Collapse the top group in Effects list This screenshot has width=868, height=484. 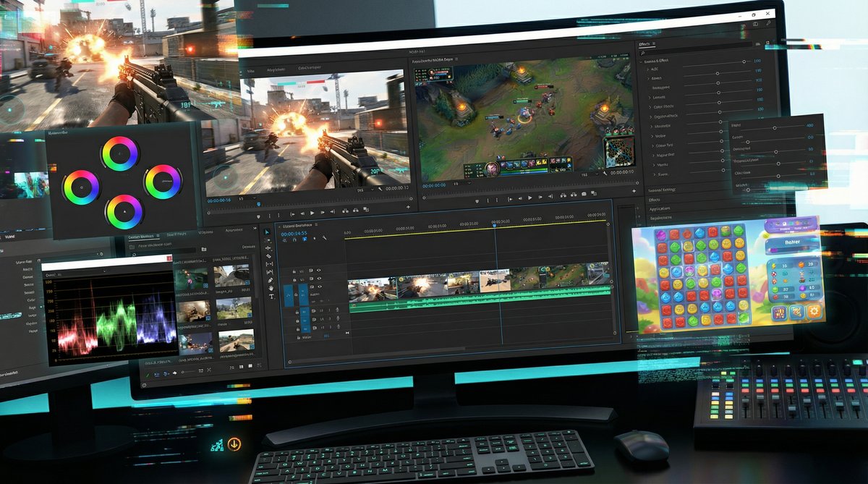click(641, 61)
